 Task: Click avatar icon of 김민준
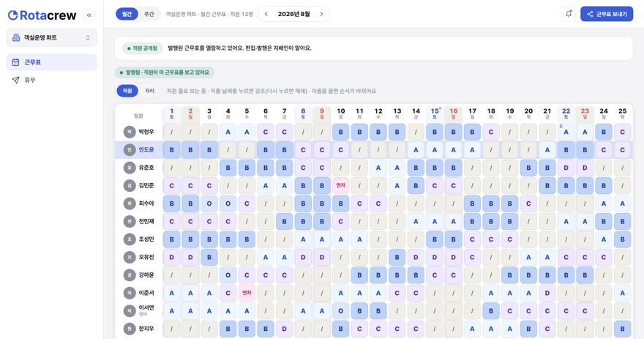(x=130, y=186)
